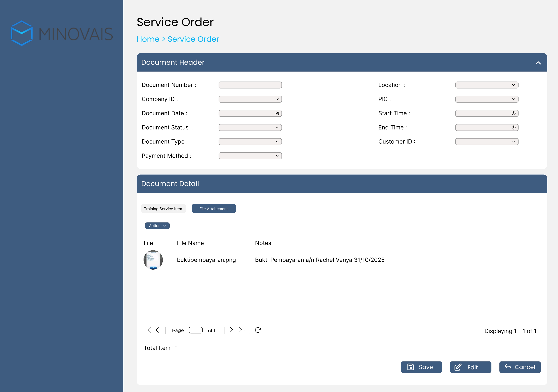Collapse the Document Header panel

(x=538, y=63)
